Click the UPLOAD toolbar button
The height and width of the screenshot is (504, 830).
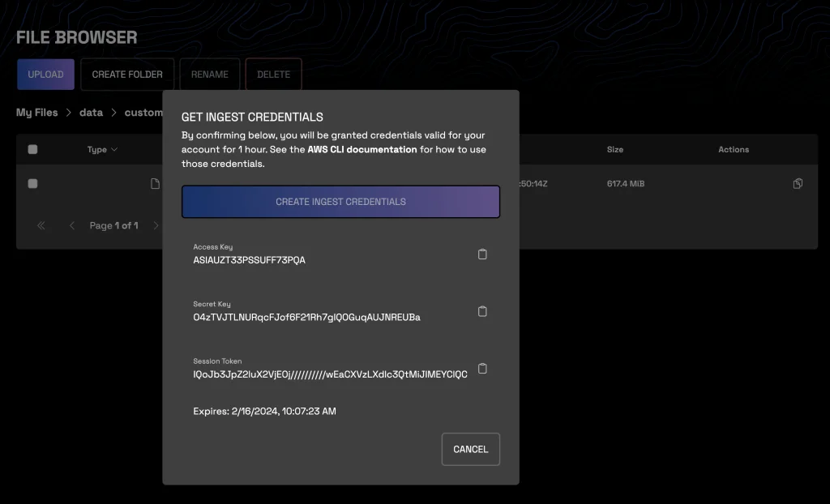[45, 74]
